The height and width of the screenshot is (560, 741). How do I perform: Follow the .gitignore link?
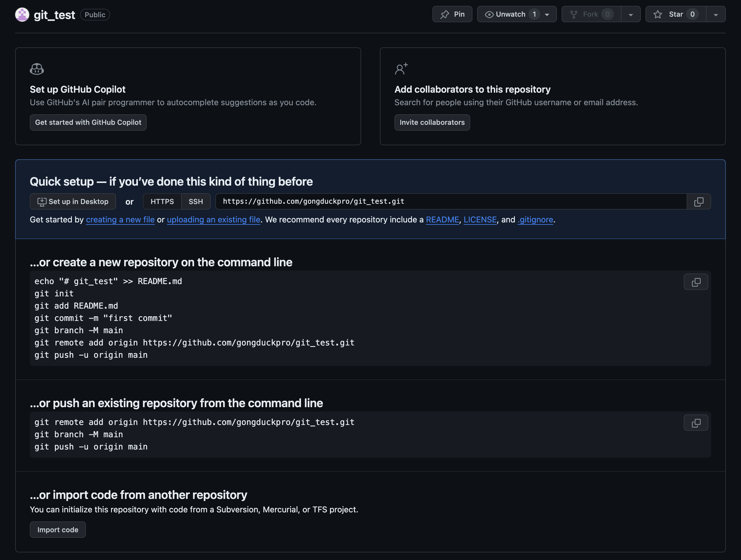(535, 219)
